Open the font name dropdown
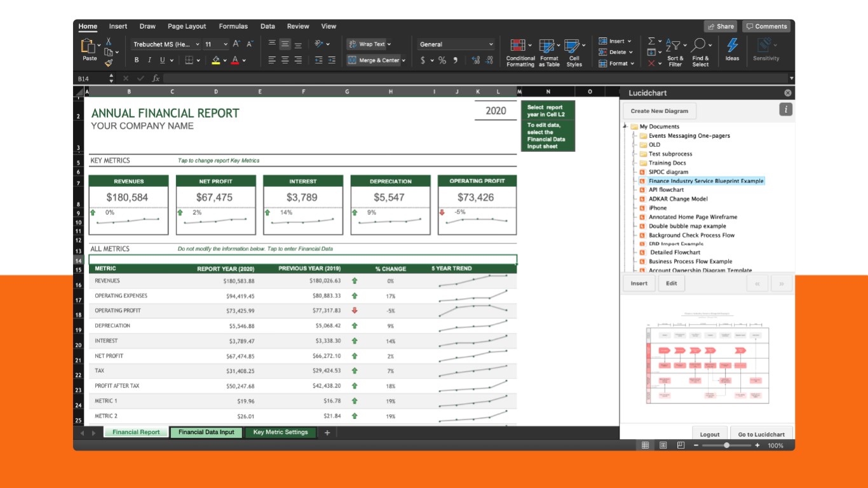 click(198, 44)
